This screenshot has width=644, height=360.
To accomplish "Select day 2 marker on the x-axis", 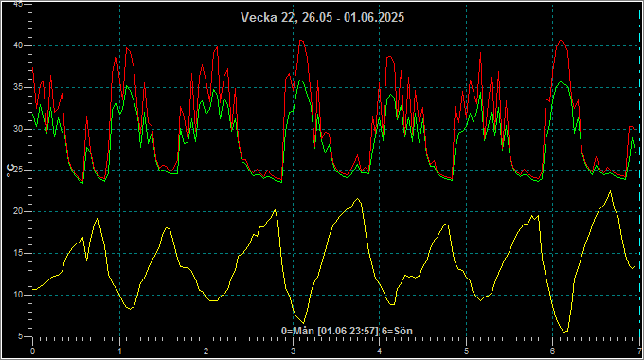I will 206,351.
